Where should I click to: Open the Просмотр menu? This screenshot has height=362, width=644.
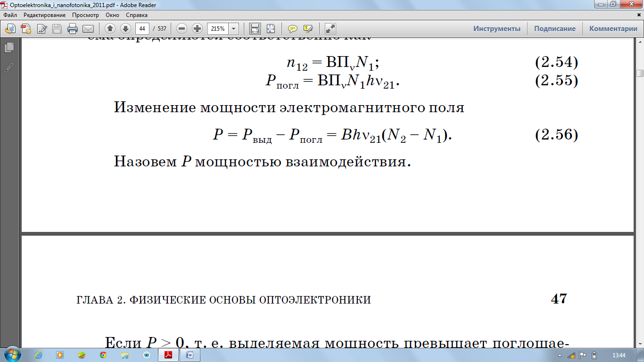pyautogui.click(x=86, y=15)
